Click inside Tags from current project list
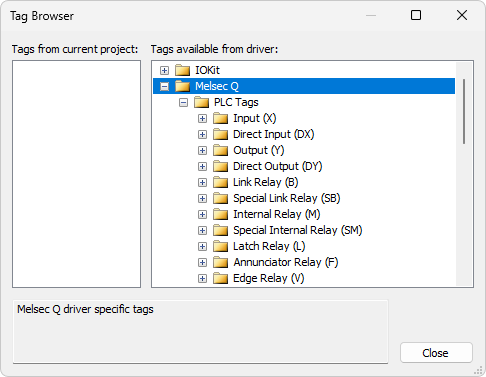The height and width of the screenshot is (377, 486). (x=77, y=174)
